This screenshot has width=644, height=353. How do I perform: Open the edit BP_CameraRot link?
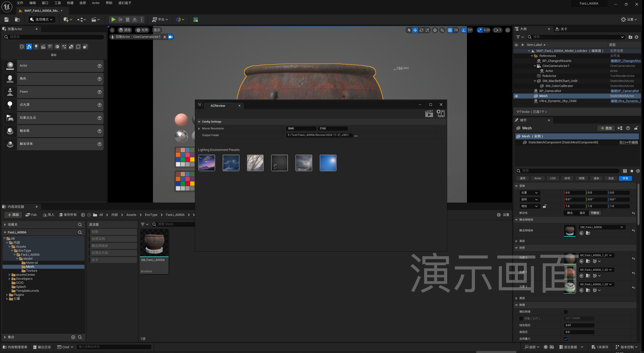click(624, 91)
